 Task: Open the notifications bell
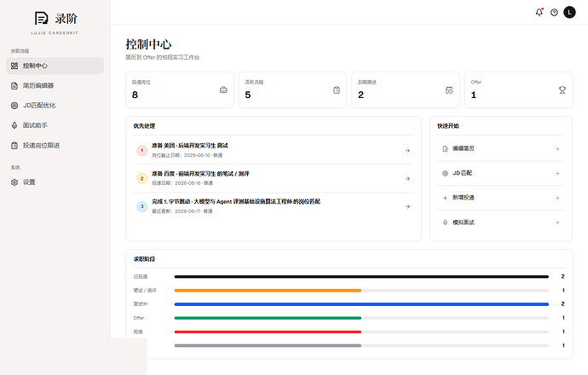[539, 13]
